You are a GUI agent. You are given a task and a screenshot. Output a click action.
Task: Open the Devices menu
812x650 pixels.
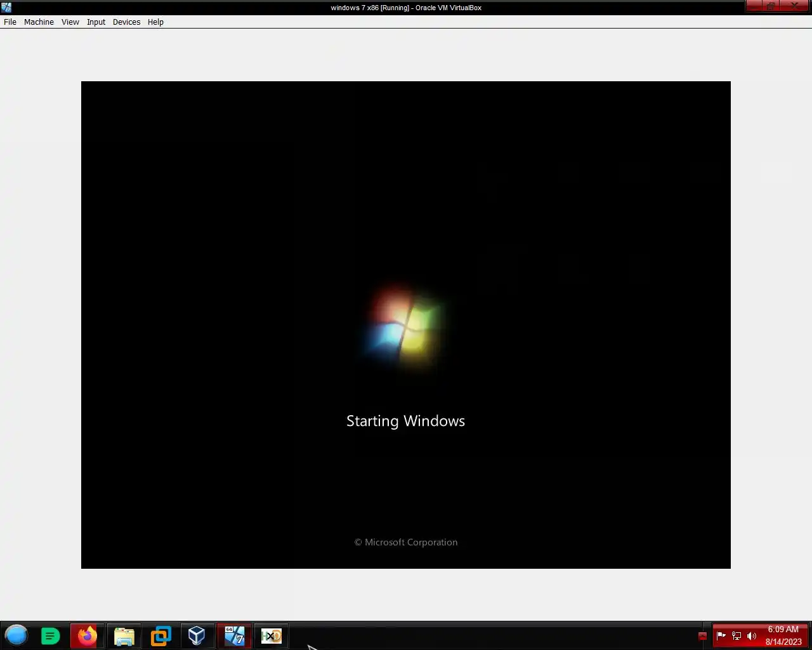(x=126, y=22)
